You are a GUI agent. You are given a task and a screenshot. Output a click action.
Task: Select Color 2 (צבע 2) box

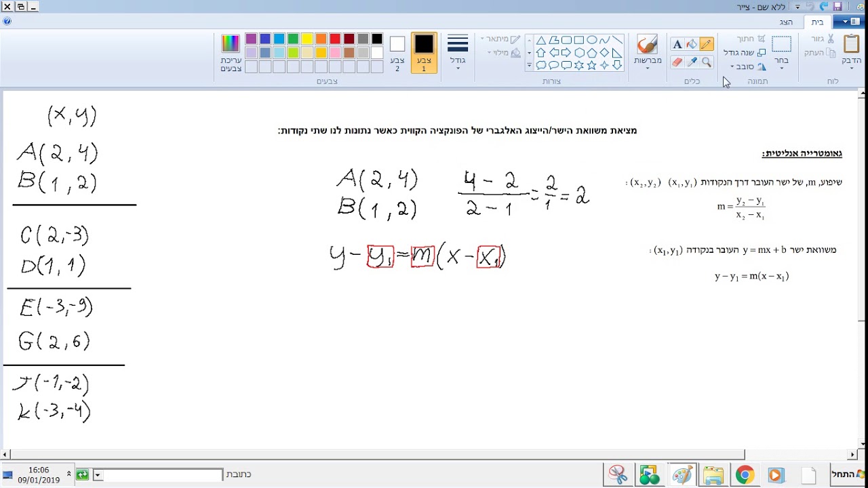click(397, 53)
